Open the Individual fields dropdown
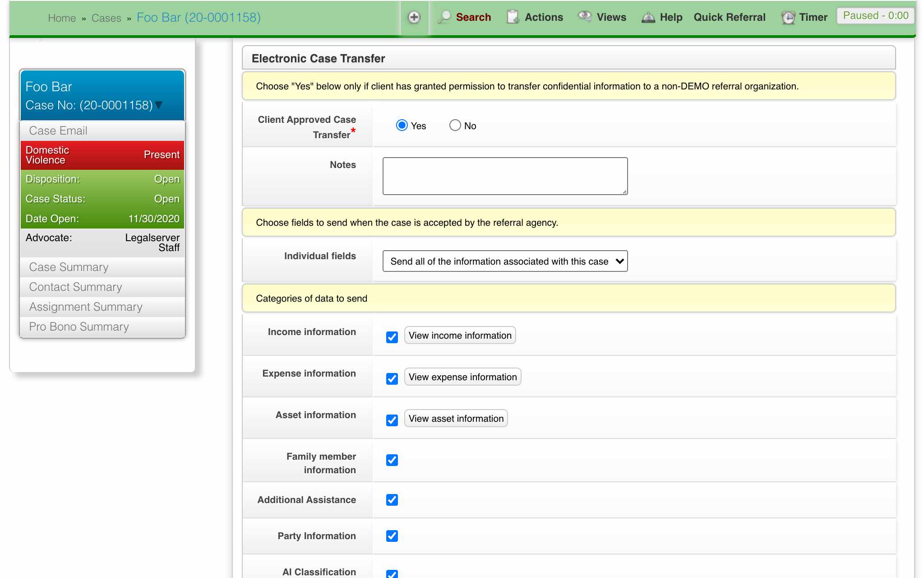924x578 pixels. click(505, 261)
